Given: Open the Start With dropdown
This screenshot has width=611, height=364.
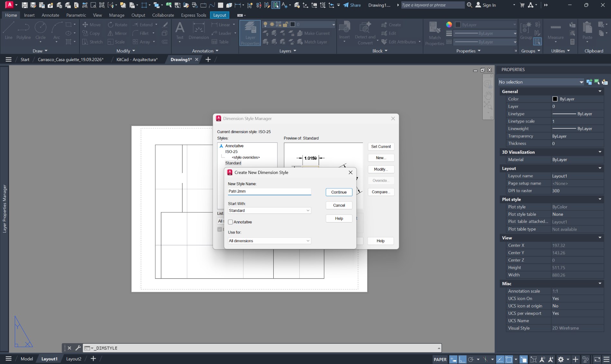Looking at the screenshot, I should pos(269,211).
